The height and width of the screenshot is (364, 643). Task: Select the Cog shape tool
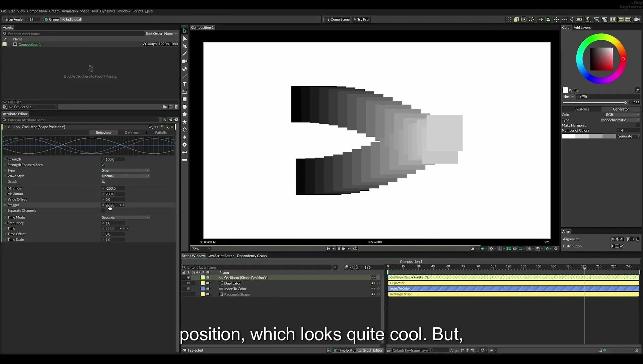[185, 145]
